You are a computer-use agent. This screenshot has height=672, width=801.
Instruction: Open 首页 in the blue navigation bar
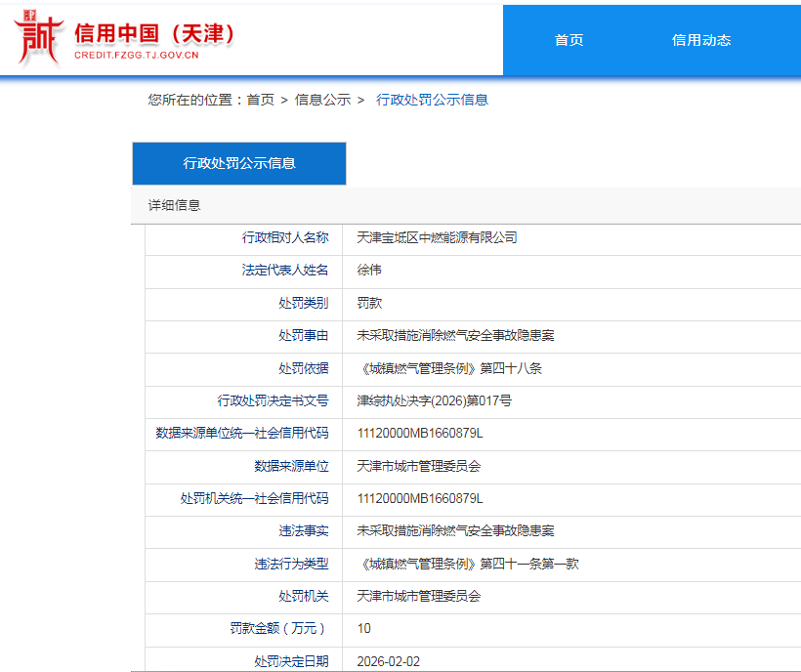coord(569,40)
